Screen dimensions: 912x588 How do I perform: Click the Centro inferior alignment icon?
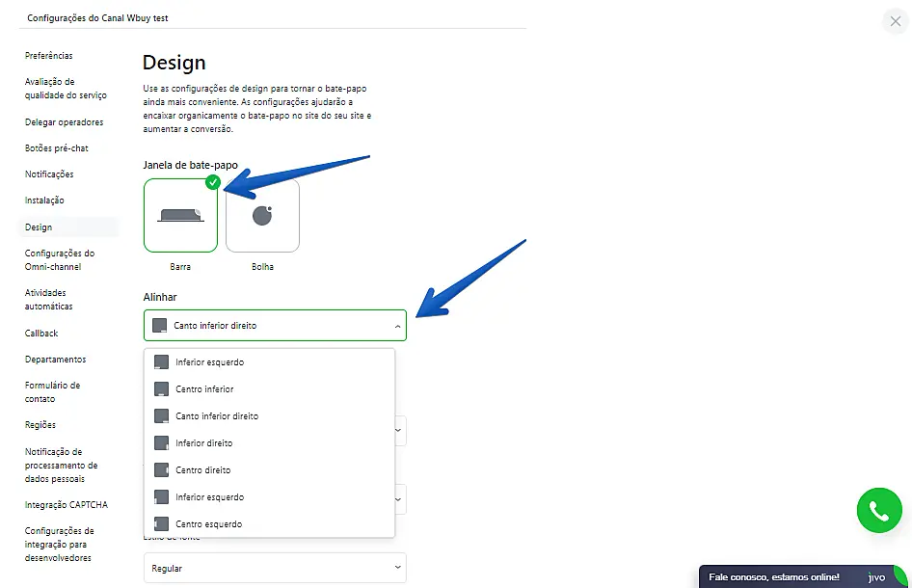click(x=161, y=389)
